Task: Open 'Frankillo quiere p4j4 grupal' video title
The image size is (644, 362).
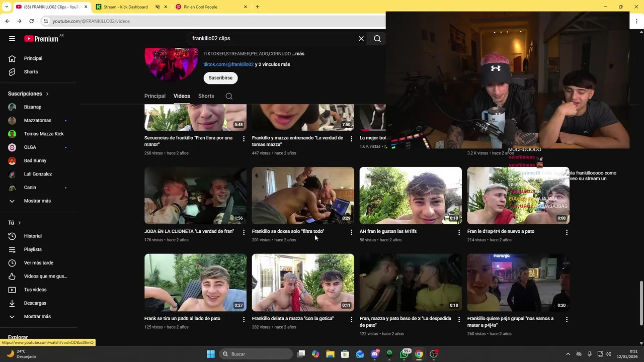Action: [510, 322]
